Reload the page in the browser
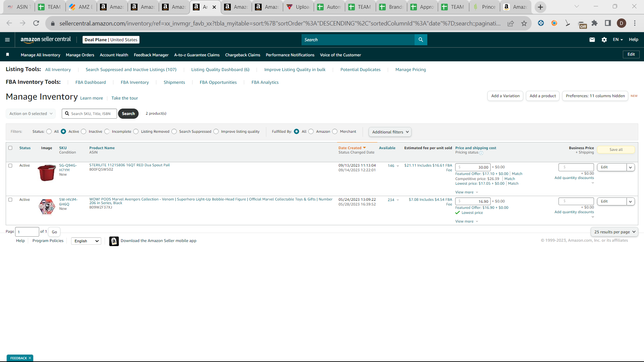 [36, 23]
